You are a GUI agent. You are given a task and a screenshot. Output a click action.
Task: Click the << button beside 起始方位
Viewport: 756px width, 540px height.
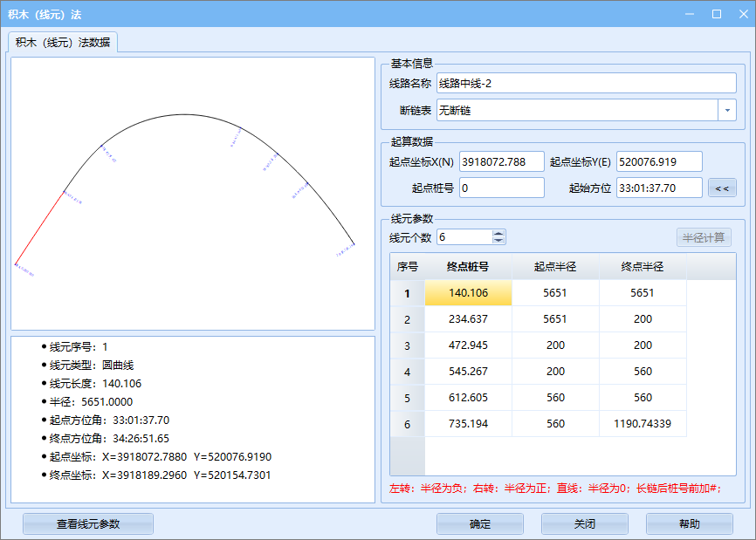(x=722, y=188)
